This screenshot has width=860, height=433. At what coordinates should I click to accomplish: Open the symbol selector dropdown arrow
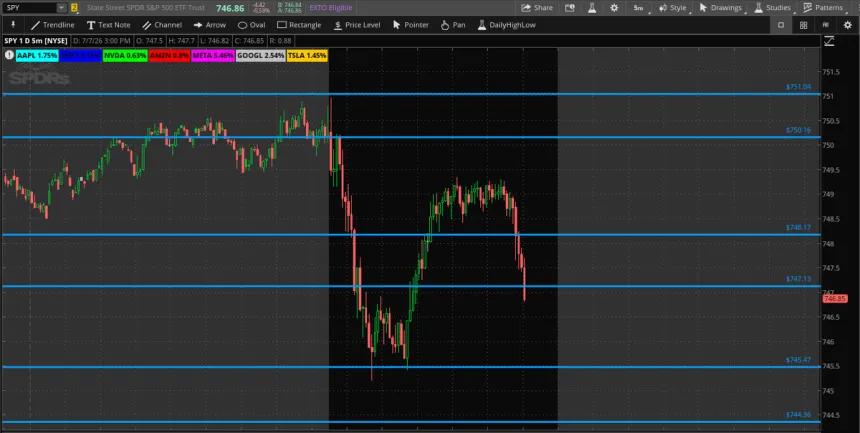click(x=60, y=8)
